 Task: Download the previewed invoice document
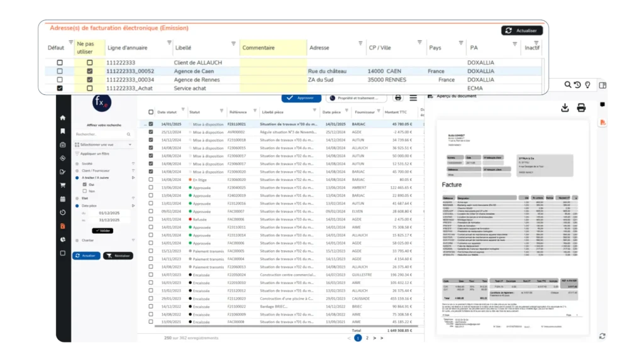pos(565,108)
